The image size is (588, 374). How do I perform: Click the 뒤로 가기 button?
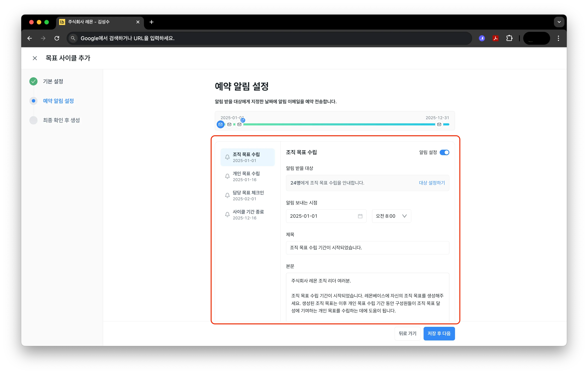pos(407,333)
